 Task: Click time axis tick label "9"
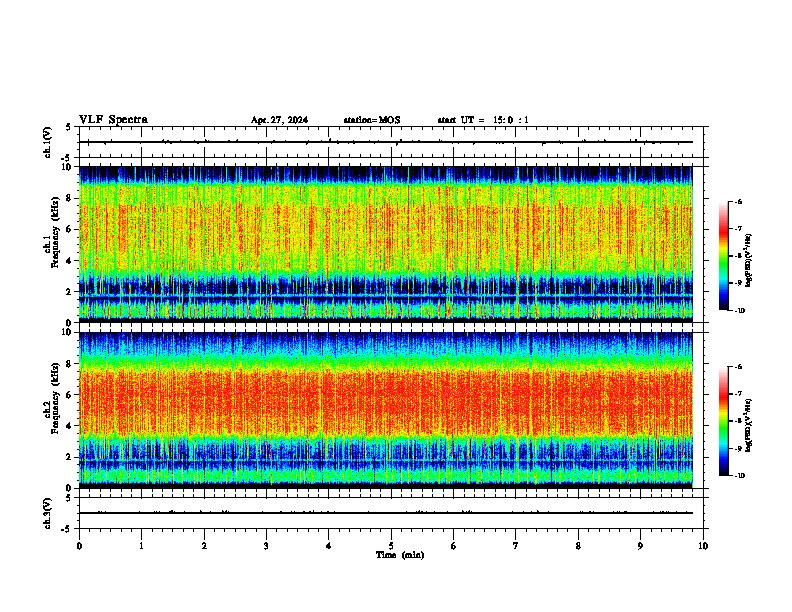pos(640,546)
